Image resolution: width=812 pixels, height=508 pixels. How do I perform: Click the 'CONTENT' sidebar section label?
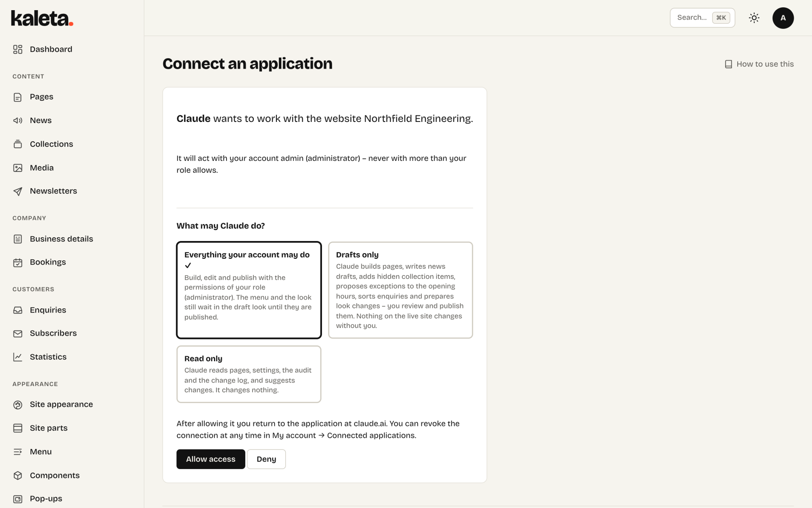28,76
